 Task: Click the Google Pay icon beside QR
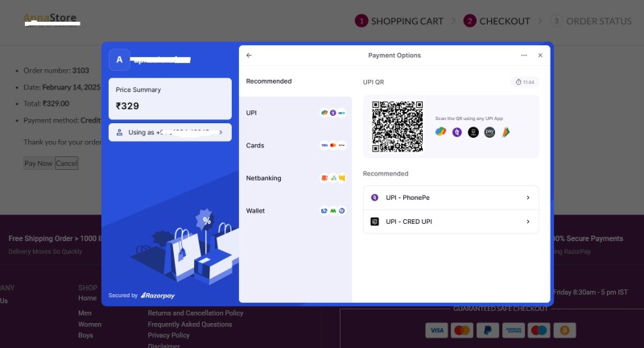[x=440, y=132]
